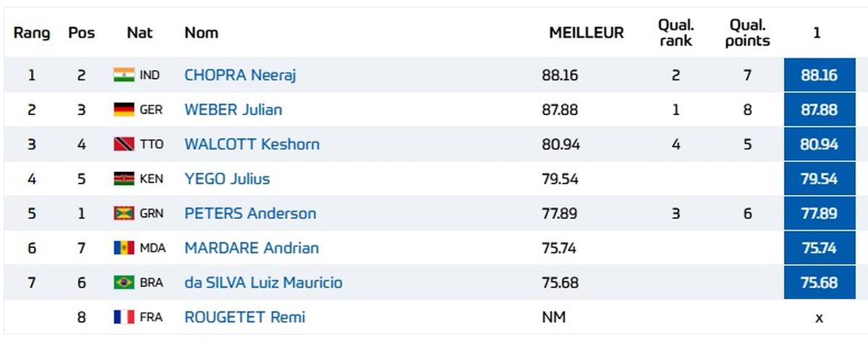
Task: Click the Rang column header
Action: 32,33
